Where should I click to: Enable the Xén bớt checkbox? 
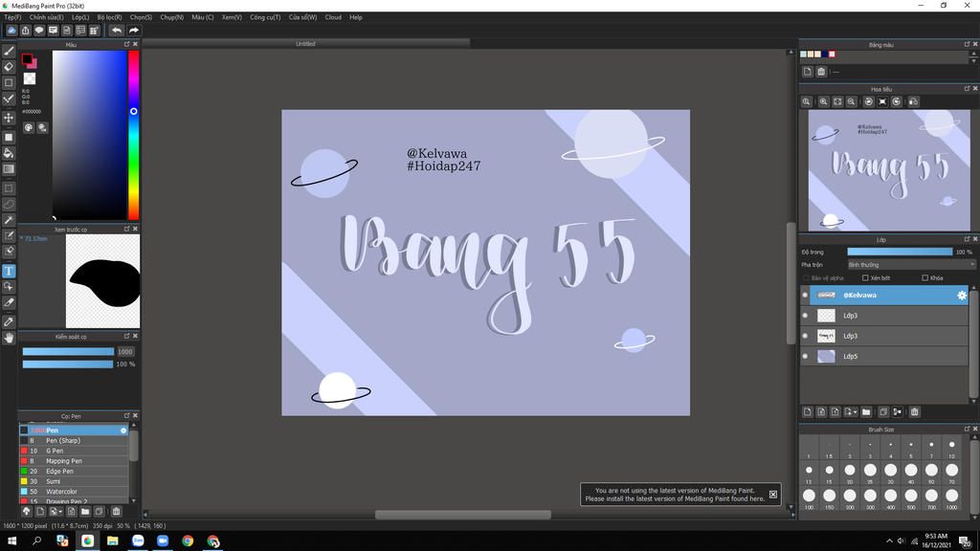click(865, 278)
